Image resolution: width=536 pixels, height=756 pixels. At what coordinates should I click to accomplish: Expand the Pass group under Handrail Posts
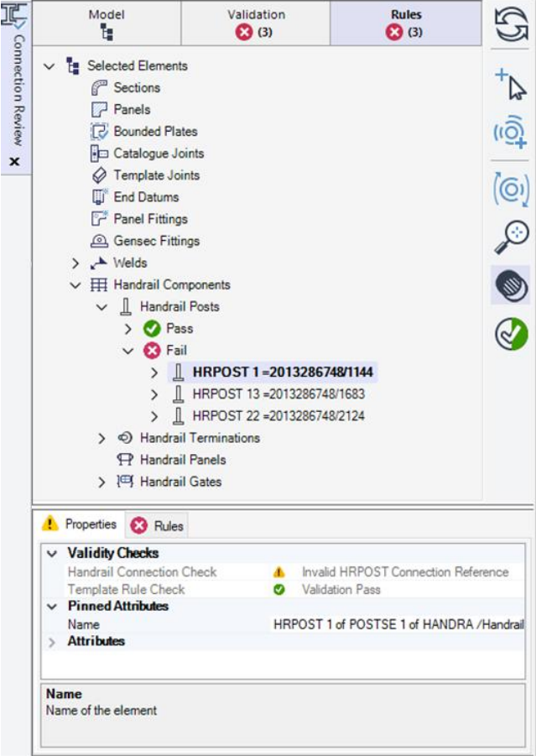(128, 329)
